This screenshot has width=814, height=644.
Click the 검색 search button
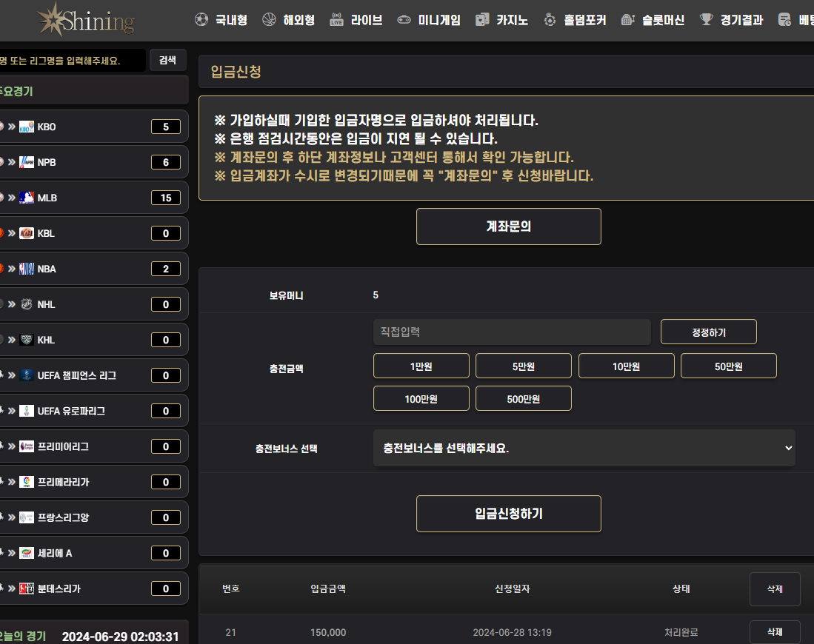(x=167, y=60)
